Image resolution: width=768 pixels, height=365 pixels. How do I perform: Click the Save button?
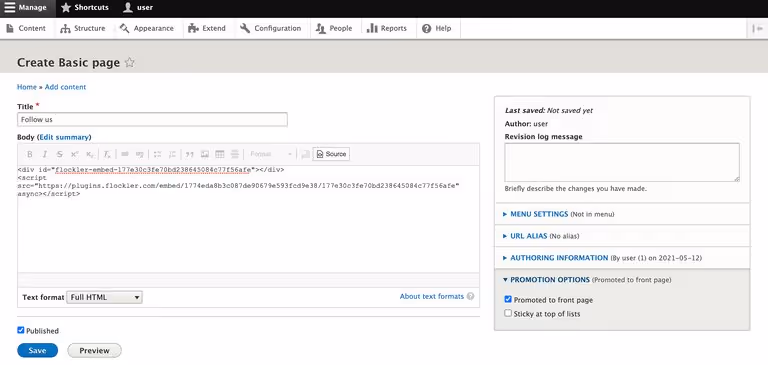[37, 350]
